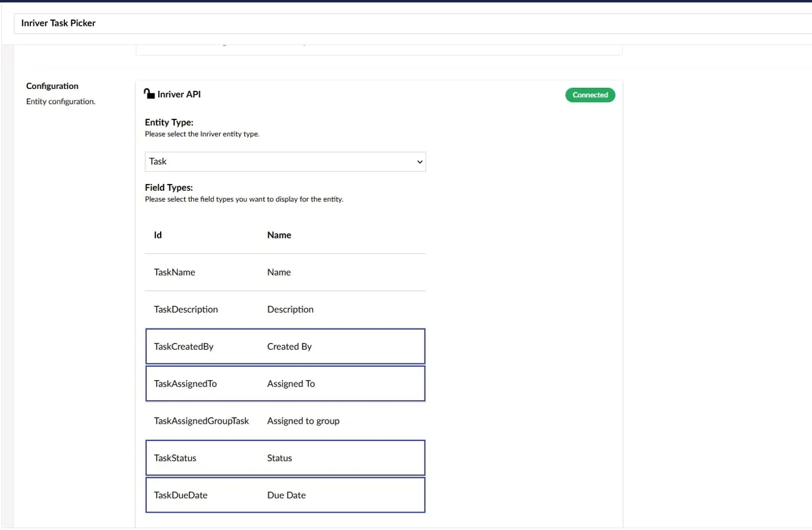Viewport: 812px width, 530px height.
Task: Click the 'Field Types:' label
Action: point(169,188)
